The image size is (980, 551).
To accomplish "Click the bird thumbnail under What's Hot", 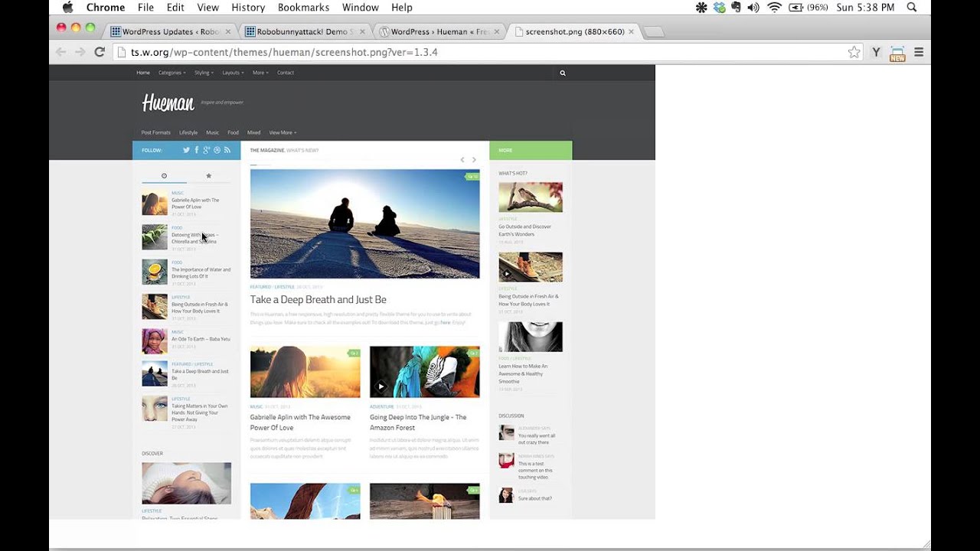I will point(531,197).
